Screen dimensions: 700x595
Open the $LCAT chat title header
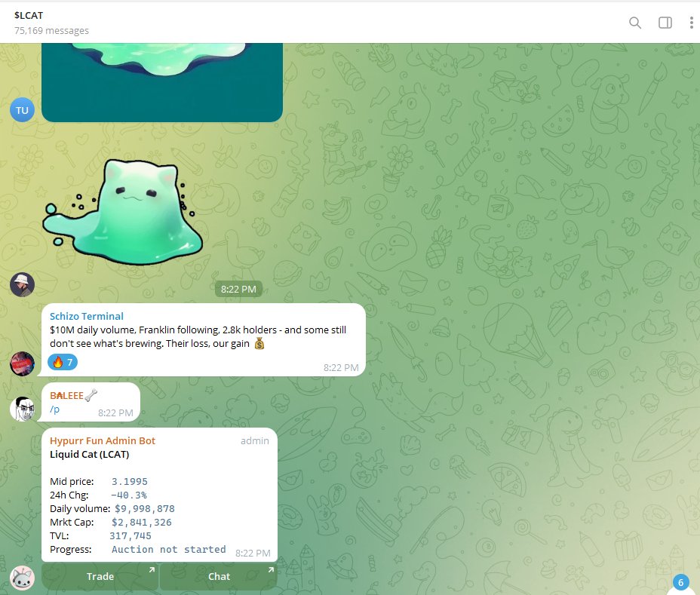click(29, 15)
